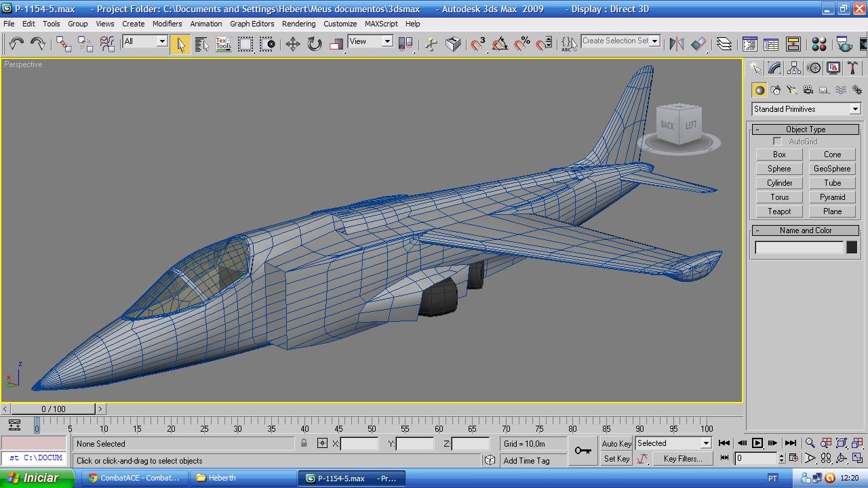Activate the Select and Link tool
This screenshot has height=488, width=868.
[x=64, y=44]
